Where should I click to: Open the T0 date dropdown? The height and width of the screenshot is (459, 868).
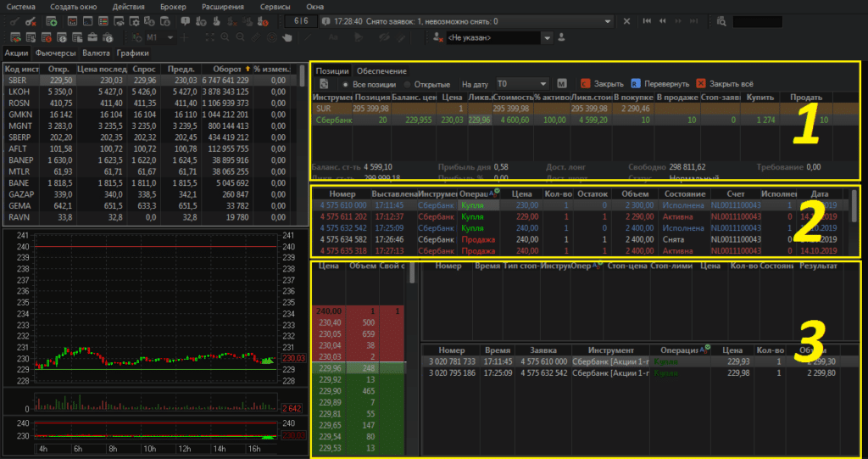click(542, 84)
